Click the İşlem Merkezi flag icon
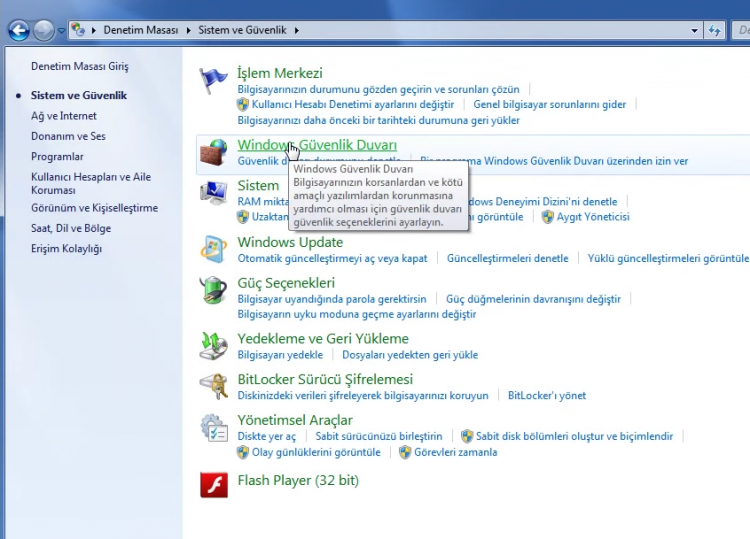This screenshot has width=750, height=539. tap(213, 80)
